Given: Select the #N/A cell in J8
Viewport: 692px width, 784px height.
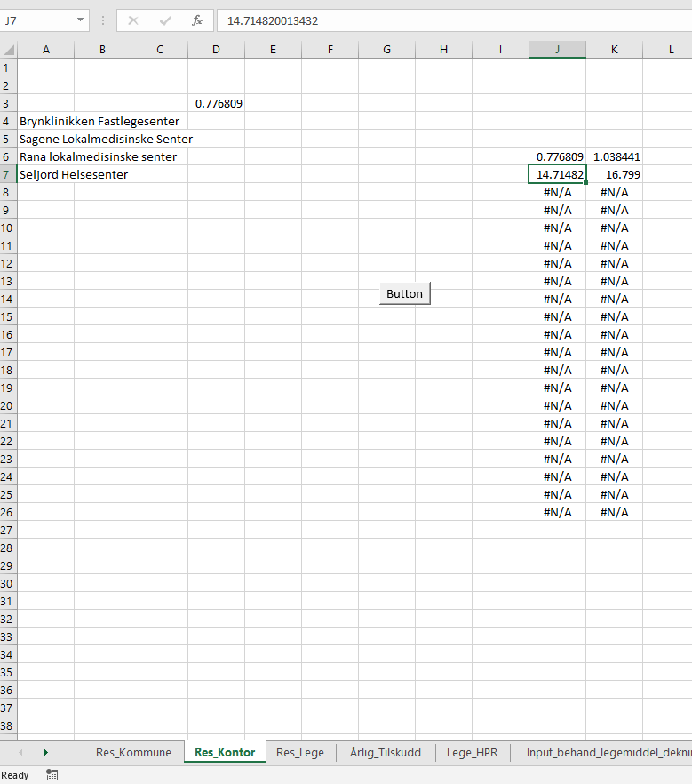Looking at the screenshot, I should coord(558,193).
